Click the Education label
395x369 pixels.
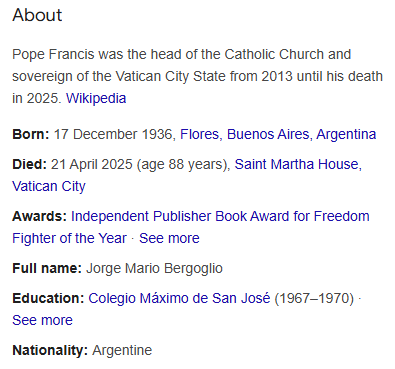(48, 298)
